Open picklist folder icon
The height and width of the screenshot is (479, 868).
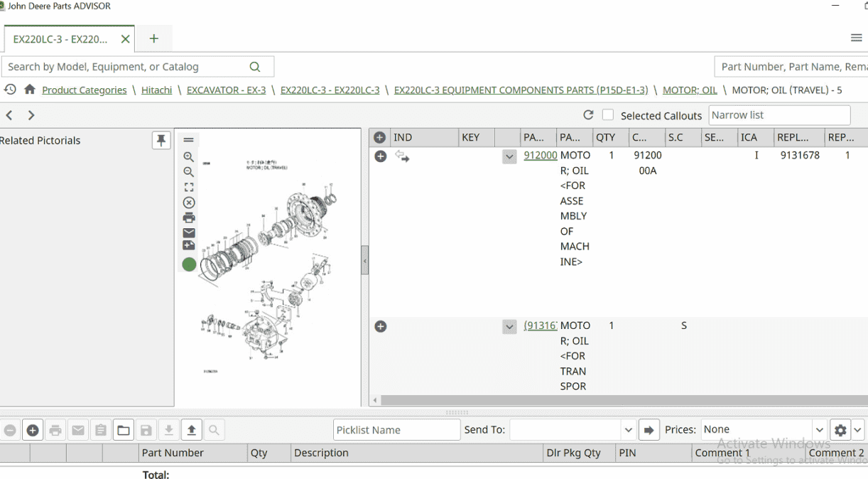point(124,430)
